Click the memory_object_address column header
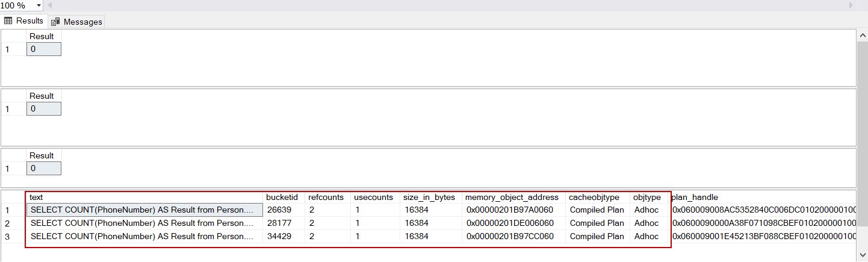The height and width of the screenshot is (262, 868). coord(512,198)
